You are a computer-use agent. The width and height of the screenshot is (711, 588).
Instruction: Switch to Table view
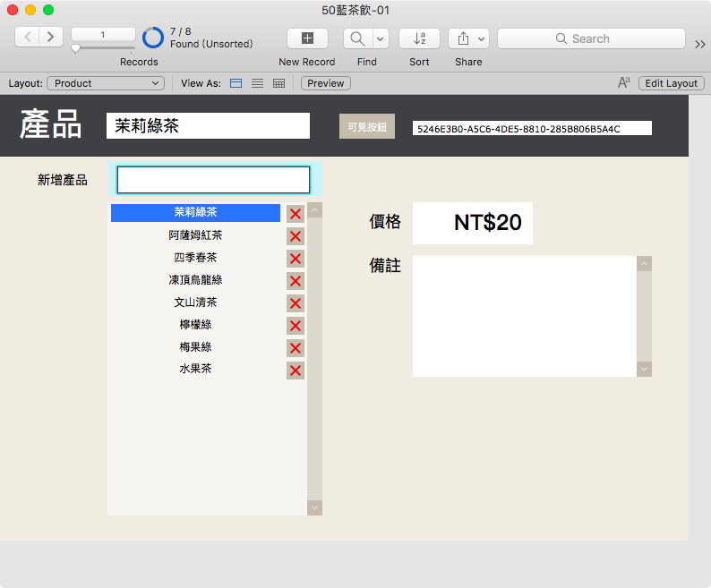(278, 83)
